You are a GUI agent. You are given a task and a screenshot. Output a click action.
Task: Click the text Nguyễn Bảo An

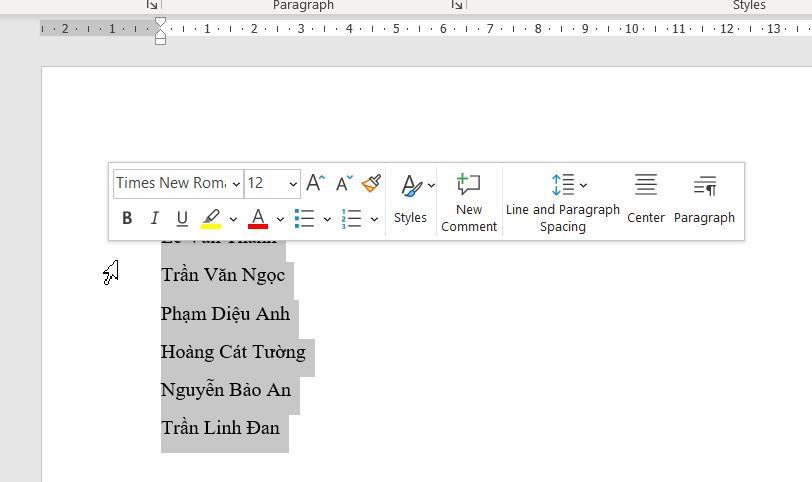226,390
